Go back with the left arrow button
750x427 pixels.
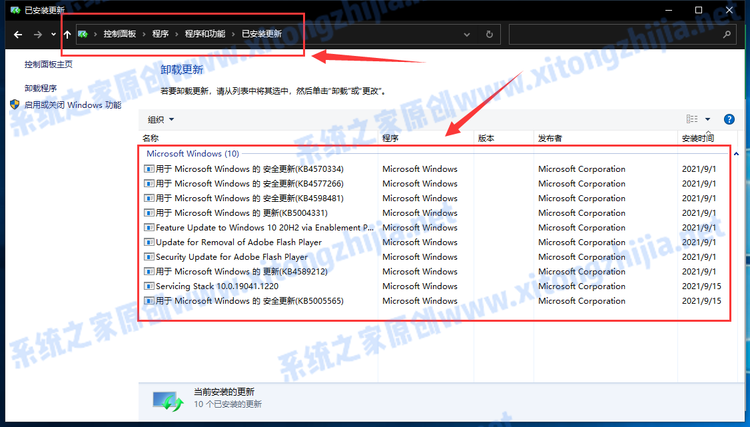pyautogui.click(x=18, y=34)
